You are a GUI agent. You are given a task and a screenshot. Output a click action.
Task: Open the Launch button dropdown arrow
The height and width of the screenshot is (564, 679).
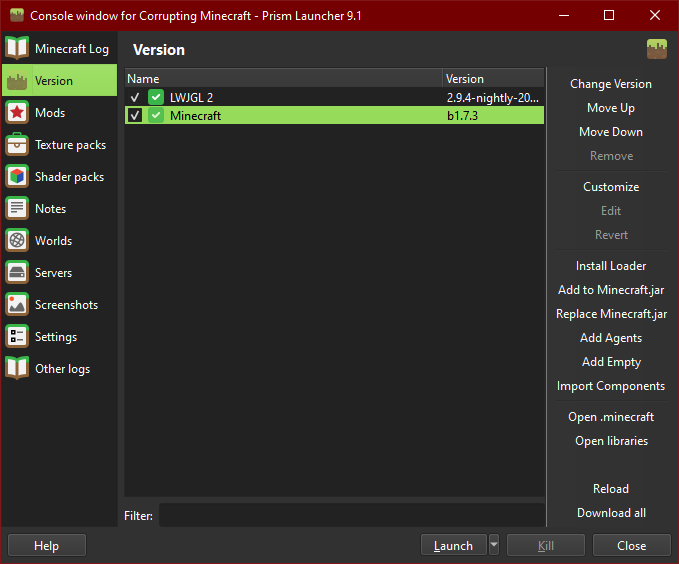pyautogui.click(x=494, y=545)
